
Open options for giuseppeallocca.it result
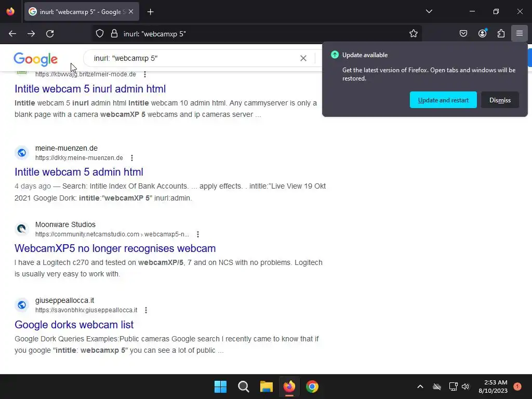point(146,310)
